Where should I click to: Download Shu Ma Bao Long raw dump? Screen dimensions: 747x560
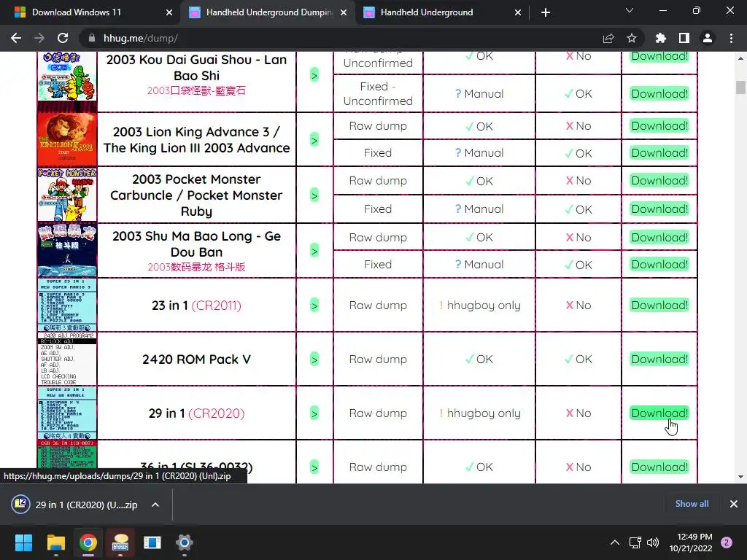coord(659,237)
